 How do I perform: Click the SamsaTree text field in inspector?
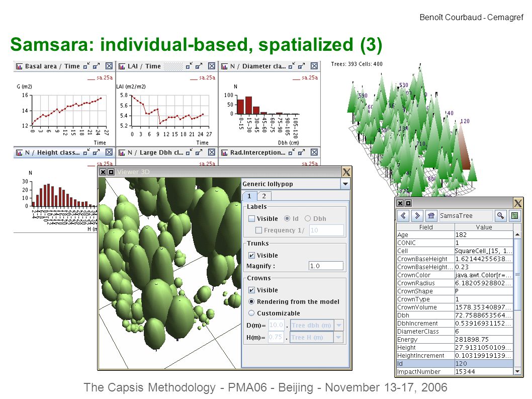coord(466,216)
